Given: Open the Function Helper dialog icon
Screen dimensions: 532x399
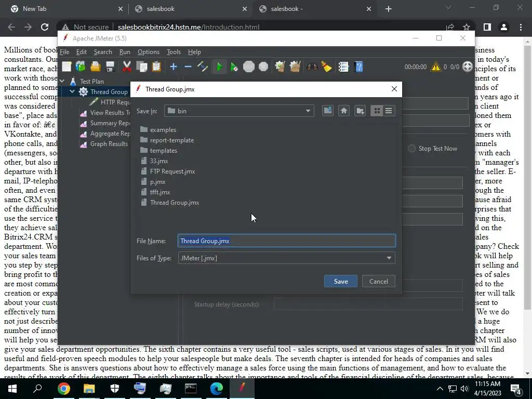Looking at the screenshot, I should tap(343, 67).
